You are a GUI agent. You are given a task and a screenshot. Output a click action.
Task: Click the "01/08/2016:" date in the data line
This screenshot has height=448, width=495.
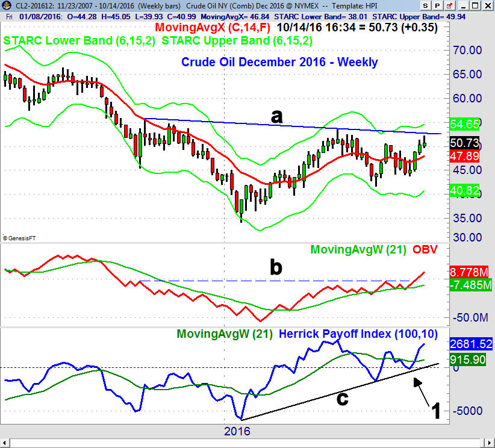(x=41, y=17)
